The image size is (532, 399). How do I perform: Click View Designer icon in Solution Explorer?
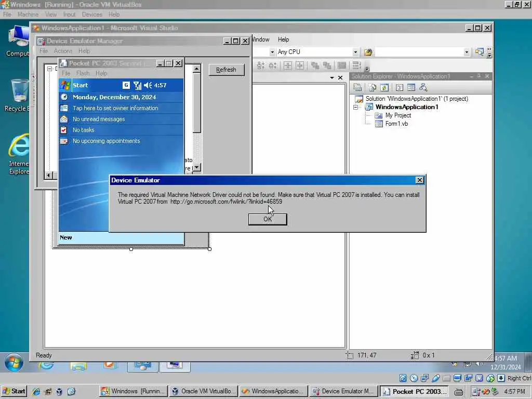click(411, 87)
